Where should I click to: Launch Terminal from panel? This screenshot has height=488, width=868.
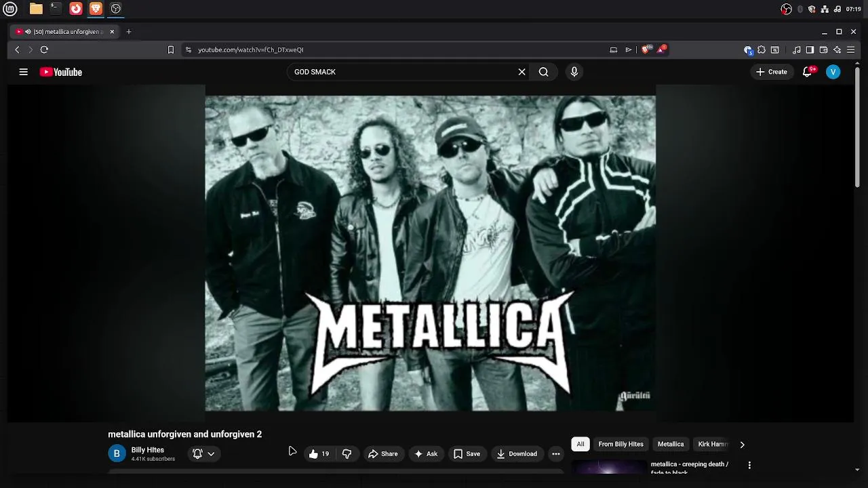(x=56, y=9)
